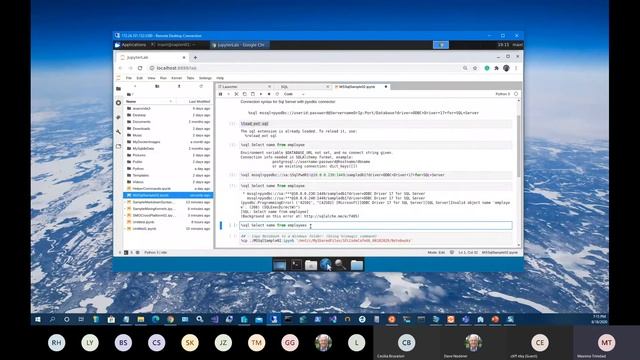Open web browser globe in remote dock
640x360 pixels.
coord(325,265)
